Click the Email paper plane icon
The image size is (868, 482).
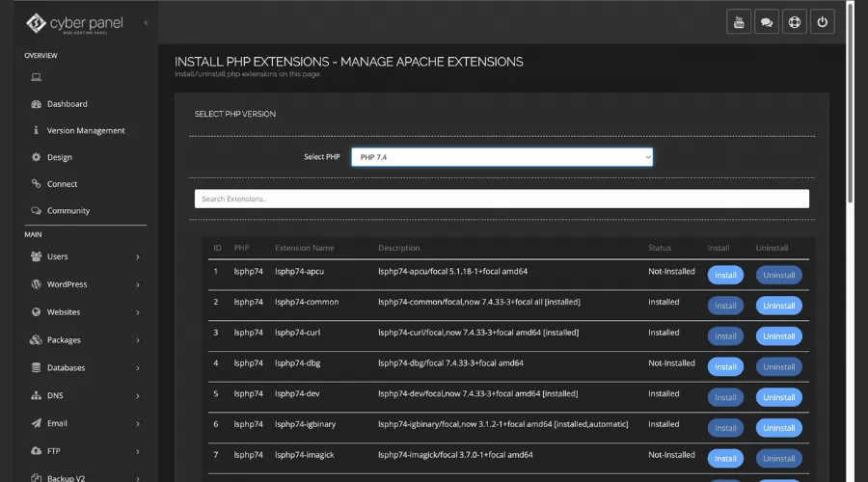pos(36,423)
